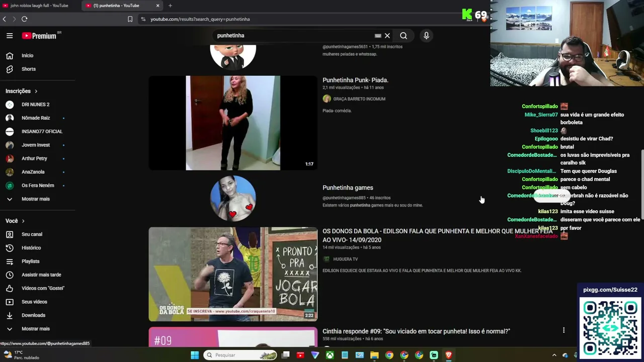This screenshot has height=362, width=644.
Task: Close the punhetinha - YouTube tab
Action: coord(157,6)
